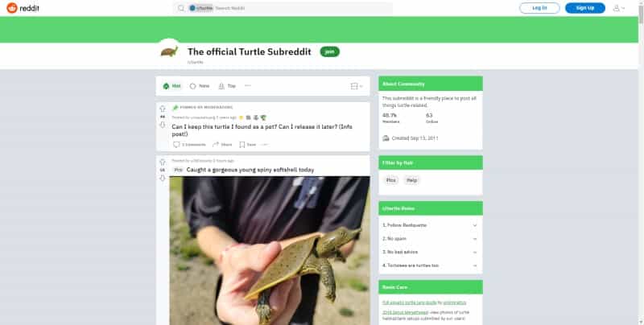Click the Reddit logo home icon
Viewport: 644px width, 325px height.
pyautogui.click(x=12, y=8)
